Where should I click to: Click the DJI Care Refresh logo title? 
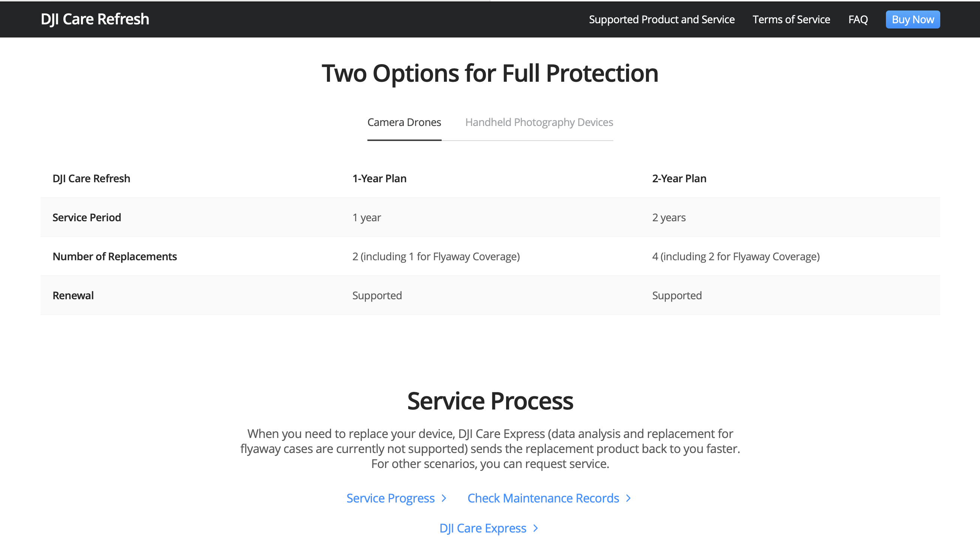pos(94,19)
